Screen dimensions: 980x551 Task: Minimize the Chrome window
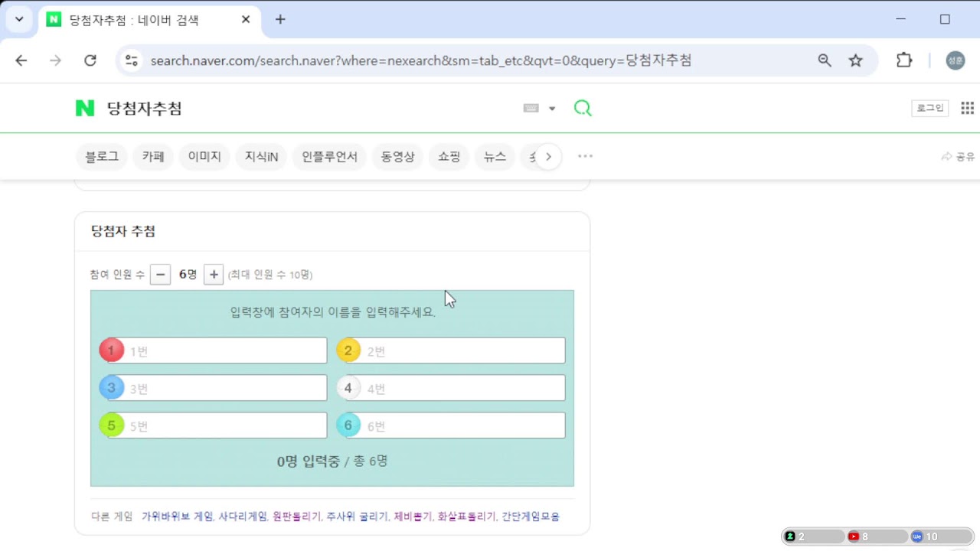coord(901,19)
